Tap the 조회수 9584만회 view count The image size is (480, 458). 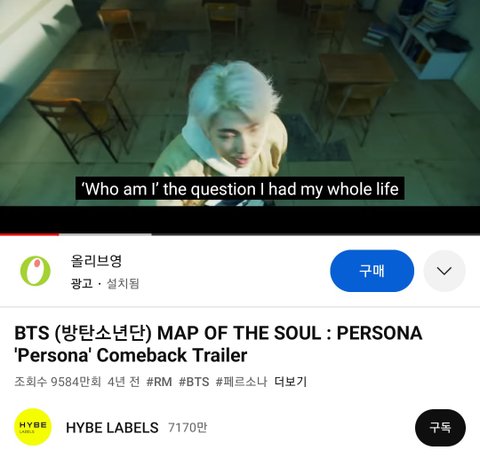[x=58, y=382]
